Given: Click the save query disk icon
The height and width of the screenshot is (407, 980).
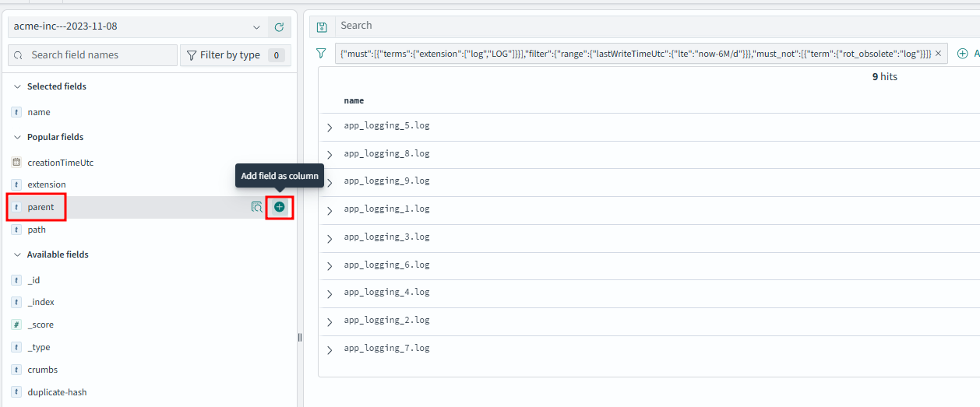Looking at the screenshot, I should (x=322, y=27).
